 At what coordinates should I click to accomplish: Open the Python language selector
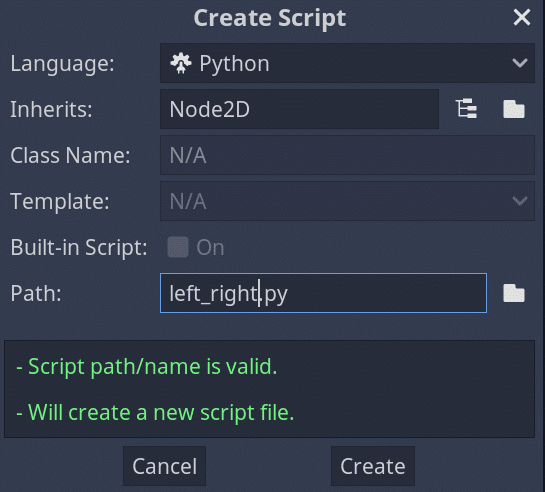pyautogui.click(x=347, y=63)
